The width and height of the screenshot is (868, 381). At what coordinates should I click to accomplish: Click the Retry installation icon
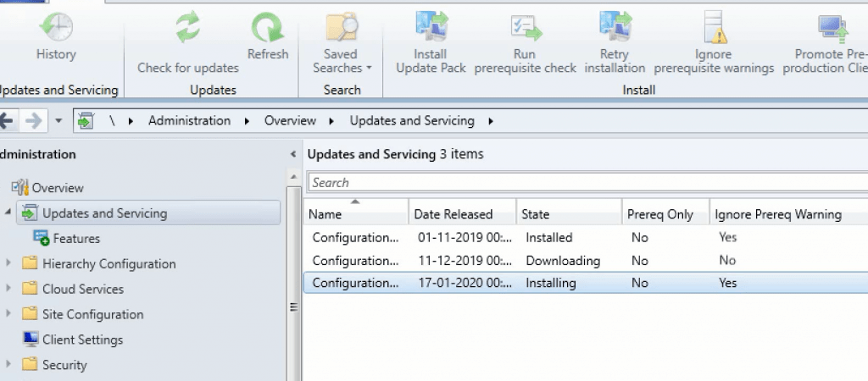point(615,27)
